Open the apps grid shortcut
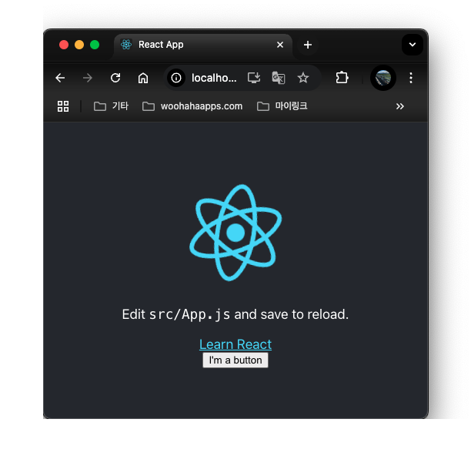Viewport: 471px width, 476px height. click(63, 106)
